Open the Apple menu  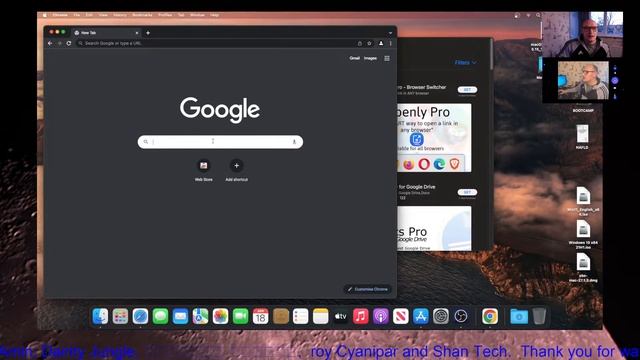44,15
